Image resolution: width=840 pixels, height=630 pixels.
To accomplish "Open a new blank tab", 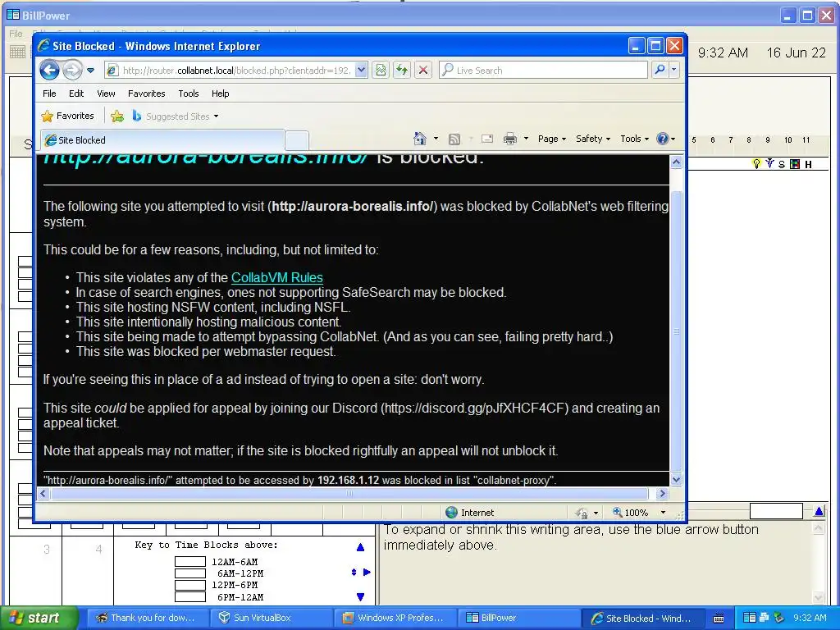I will click(297, 141).
